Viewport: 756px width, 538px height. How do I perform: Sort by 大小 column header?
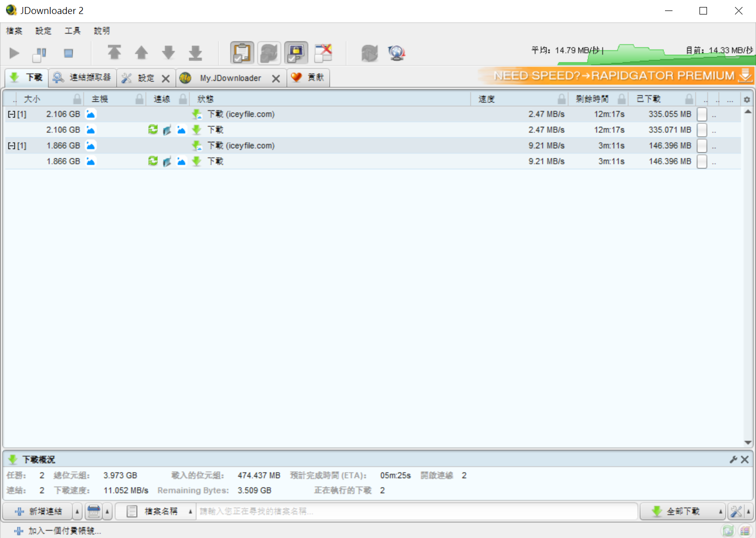(49, 99)
